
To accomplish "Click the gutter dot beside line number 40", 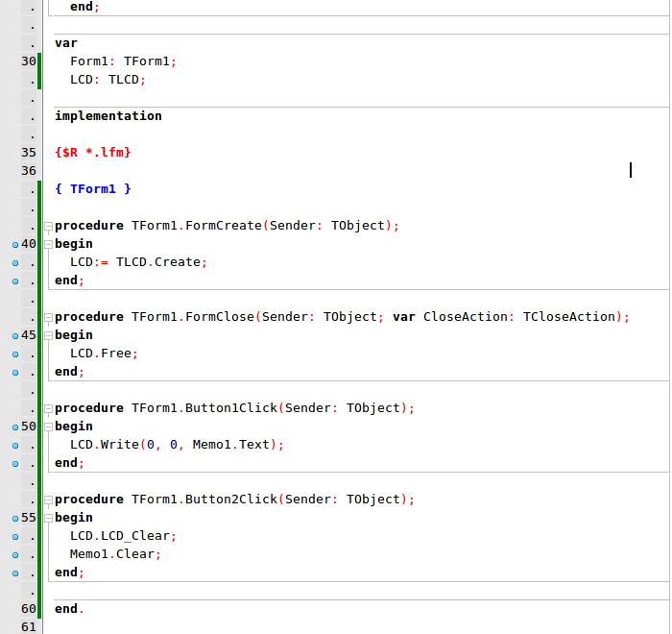I will [x=15, y=245].
